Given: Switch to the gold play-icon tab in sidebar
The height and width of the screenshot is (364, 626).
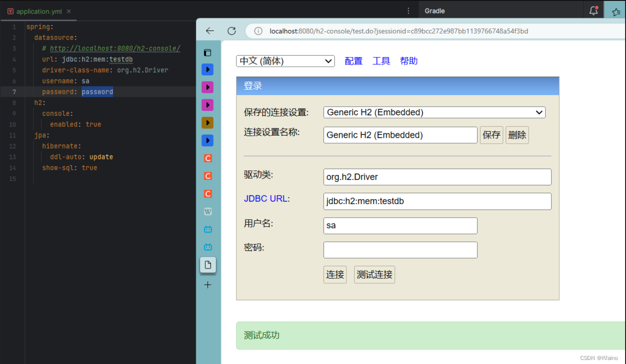Looking at the screenshot, I should point(207,123).
